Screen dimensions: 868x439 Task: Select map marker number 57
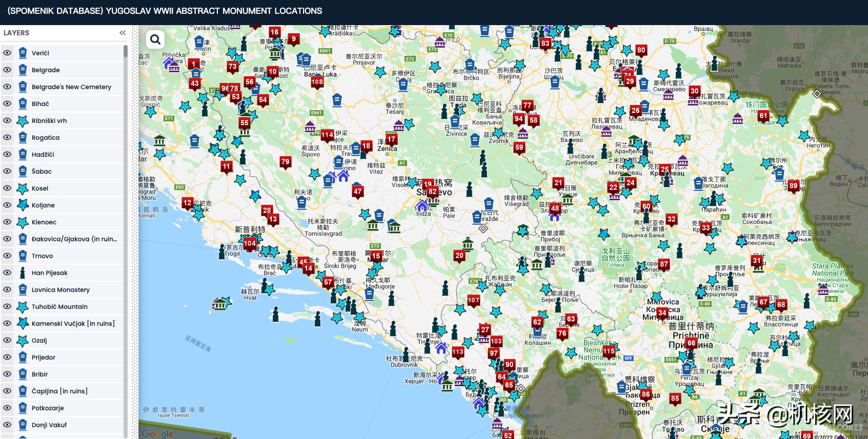coord(328,283)
